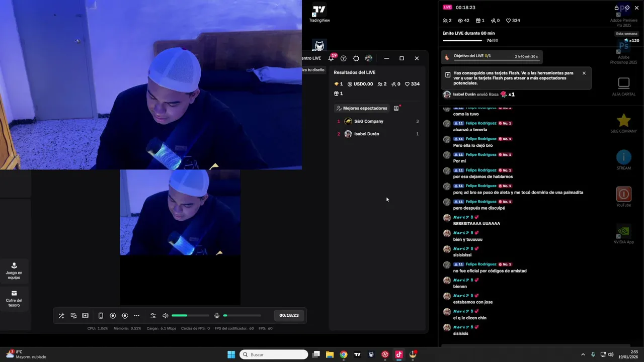The height and width of the screenshot is (362, 644).
Task: Open NVIDIA App desktop shortcut
Action: point(623,234)
